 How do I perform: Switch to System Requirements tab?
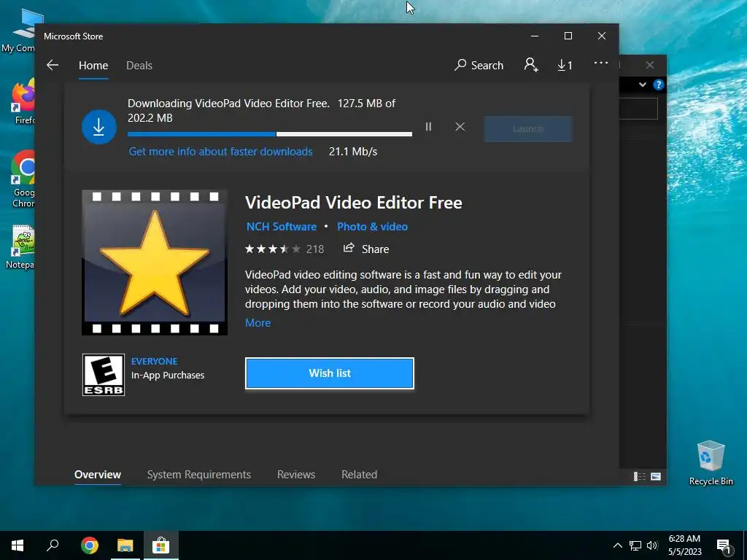(198, 474)
